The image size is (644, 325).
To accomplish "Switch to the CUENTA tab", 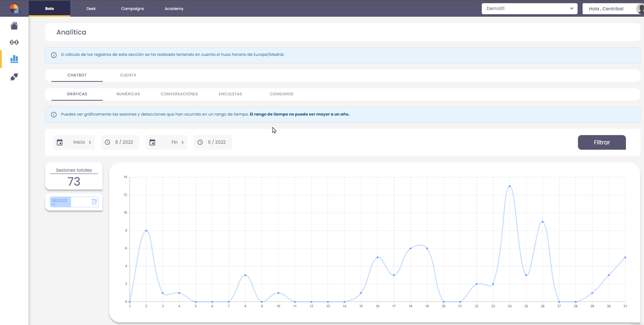I will click(128, 75).
